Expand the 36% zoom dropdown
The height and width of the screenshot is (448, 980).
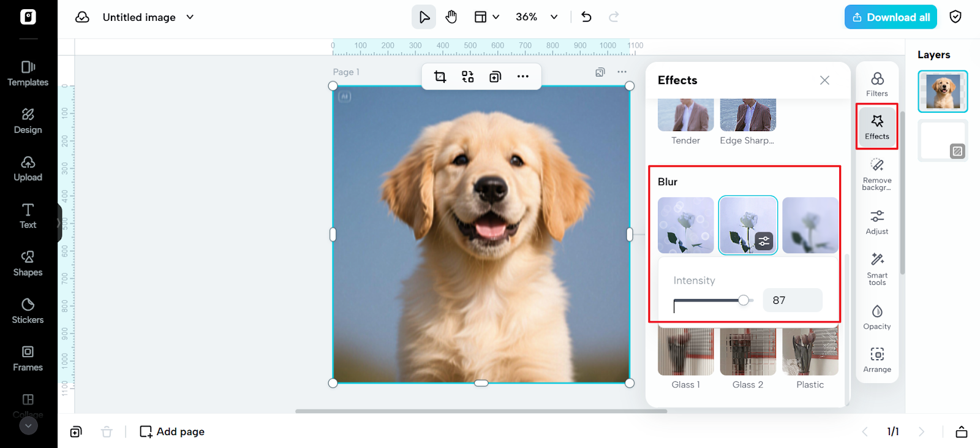pyautogui.click(x=554, y=17)
